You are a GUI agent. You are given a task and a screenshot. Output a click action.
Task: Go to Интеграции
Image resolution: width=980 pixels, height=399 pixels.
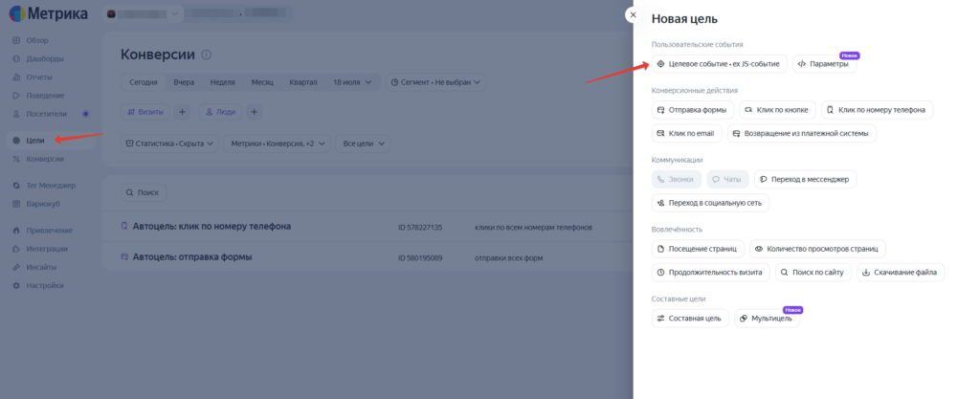click(x=47, y=249)
